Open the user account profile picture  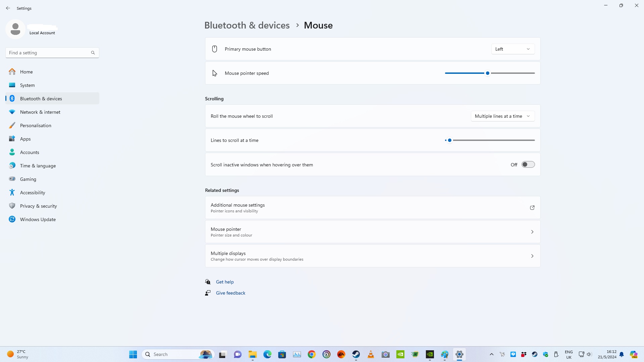click(x=15, y=29)
